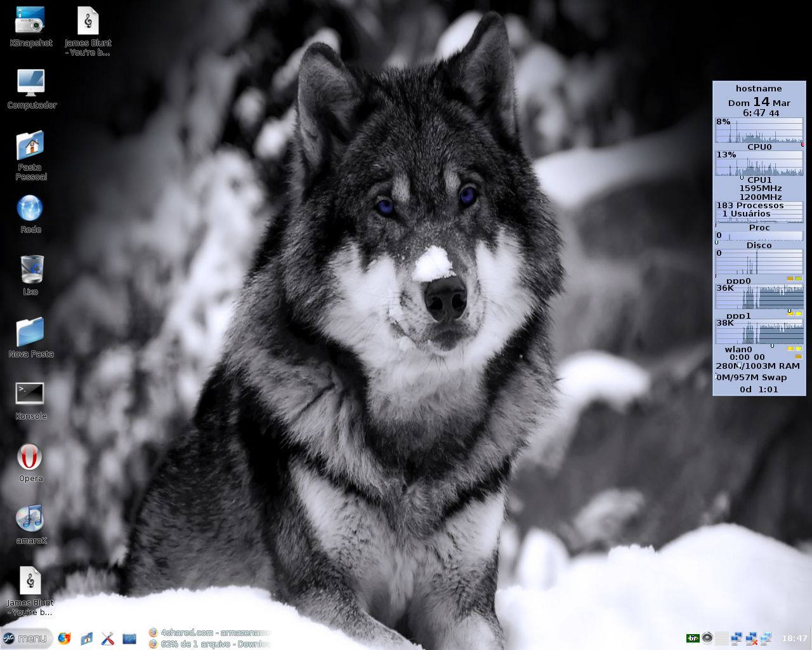Toggle the br keyboard layout indicator

[x=693, y=639]
